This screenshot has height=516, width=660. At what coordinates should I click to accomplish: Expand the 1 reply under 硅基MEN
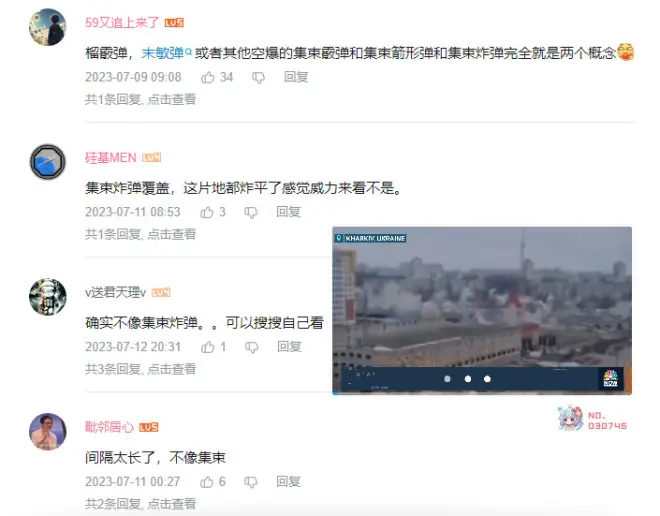(x=141, y=234)
